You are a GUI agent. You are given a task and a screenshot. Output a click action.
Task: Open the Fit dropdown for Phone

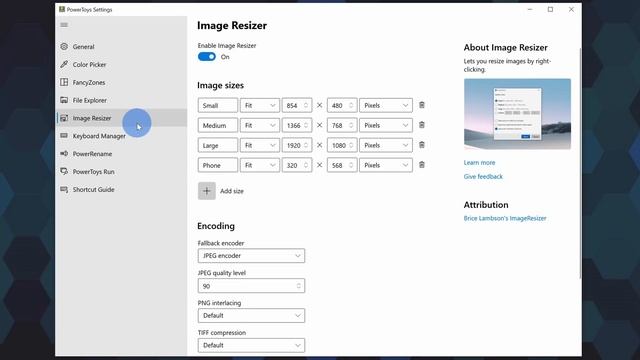(260, 165)
